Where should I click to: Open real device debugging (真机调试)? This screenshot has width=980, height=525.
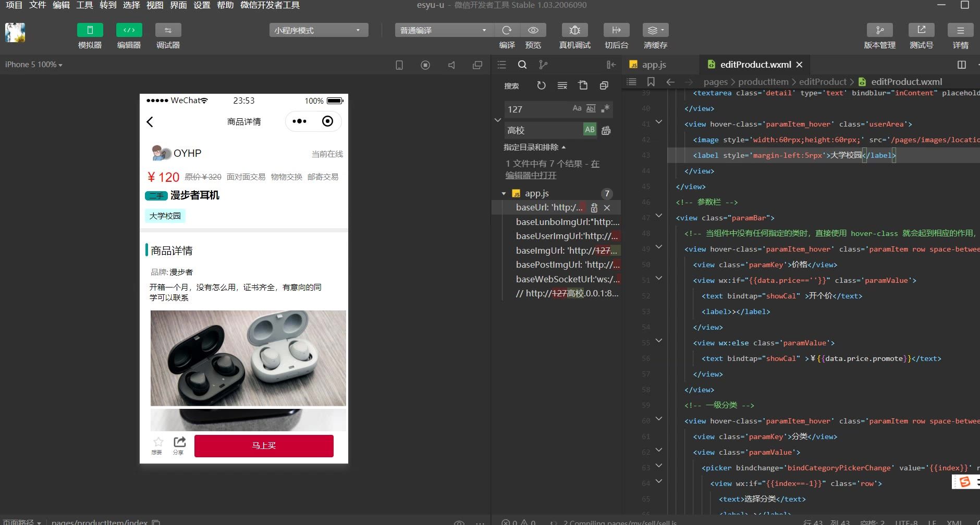point(574,30)
